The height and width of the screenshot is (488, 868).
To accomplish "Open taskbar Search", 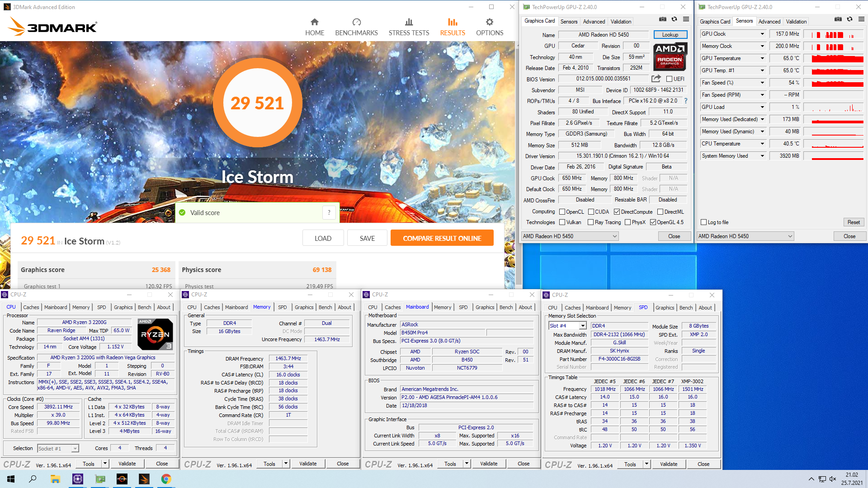I will (x=33, y=479).
